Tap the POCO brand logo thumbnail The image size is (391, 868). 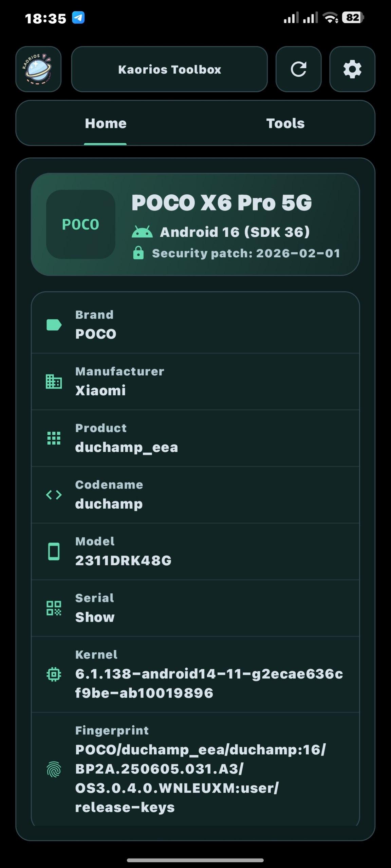80,224
